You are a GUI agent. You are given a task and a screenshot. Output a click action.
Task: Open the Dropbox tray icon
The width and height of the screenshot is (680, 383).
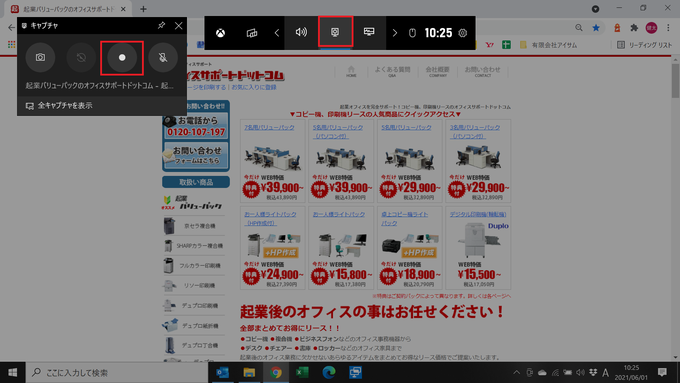pos(593,372)
